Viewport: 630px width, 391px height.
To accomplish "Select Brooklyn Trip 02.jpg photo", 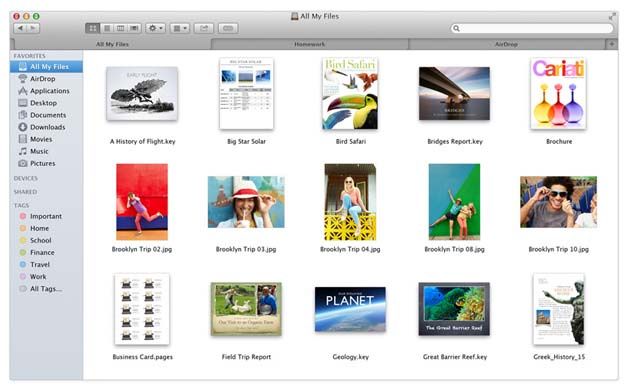I will coord(142,202).
